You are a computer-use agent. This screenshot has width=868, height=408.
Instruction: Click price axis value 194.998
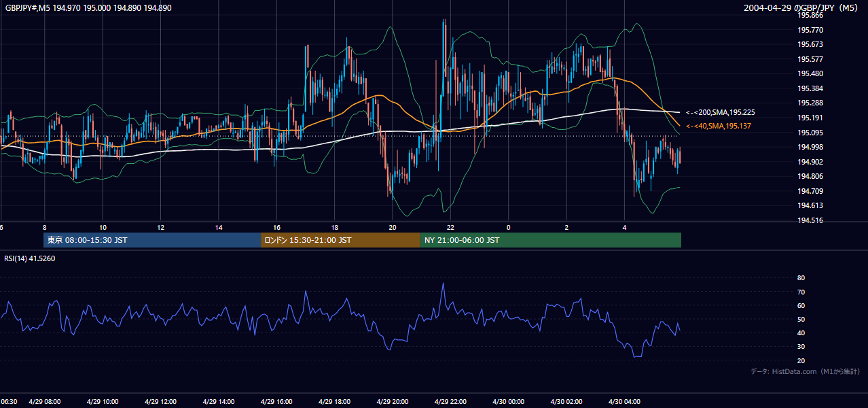810,147
